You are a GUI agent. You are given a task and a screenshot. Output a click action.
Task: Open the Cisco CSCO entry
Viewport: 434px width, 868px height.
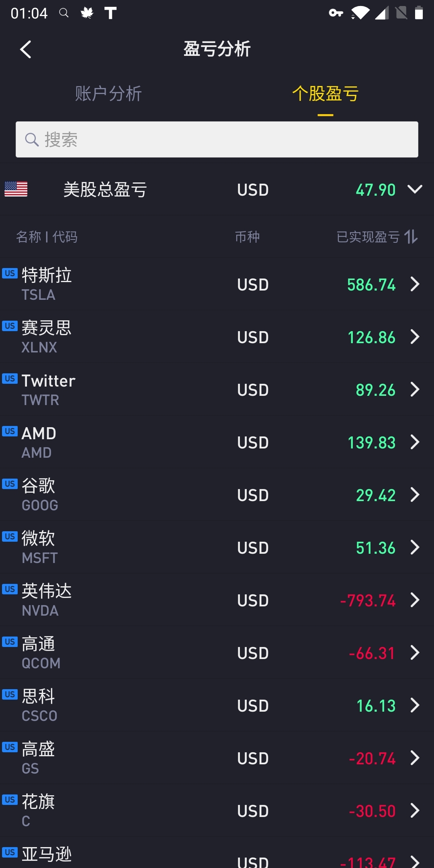(x=217, y=705)
